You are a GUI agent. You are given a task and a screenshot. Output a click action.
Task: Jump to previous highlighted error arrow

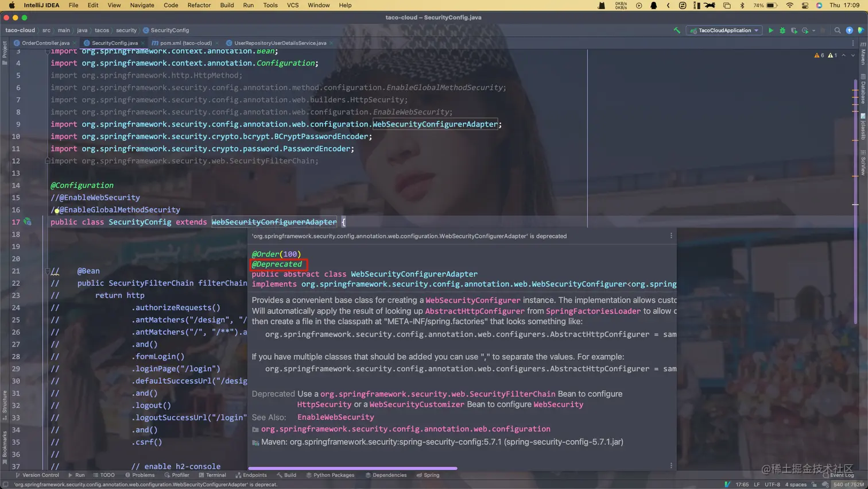click(843, 55)
